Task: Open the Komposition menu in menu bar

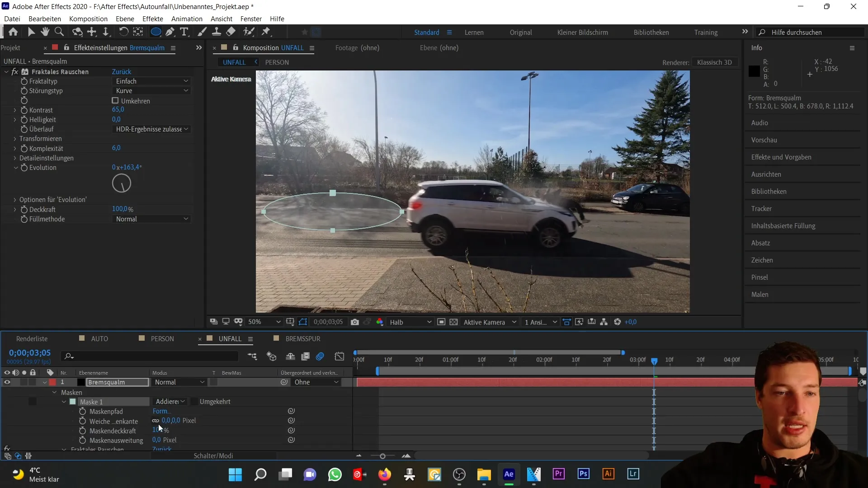Action: tap(88, 19)
